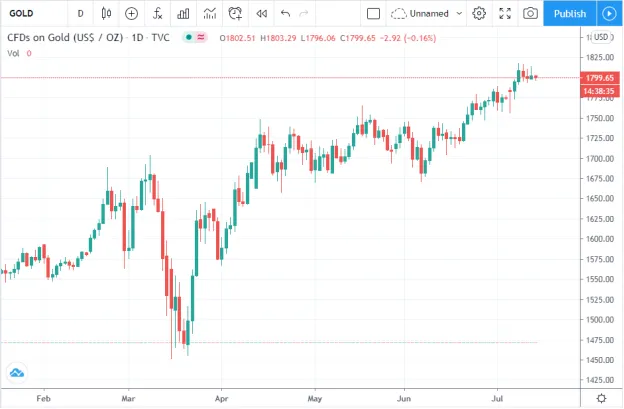The image size is (624, 409).
Task: Click the C1799.65 close value
Action: click(357, 38)
